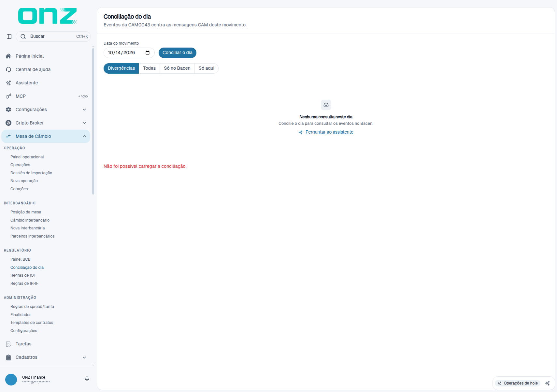557x392 pixels.
Task: Open Regras de IOF
Action: (x=23, y=275)
